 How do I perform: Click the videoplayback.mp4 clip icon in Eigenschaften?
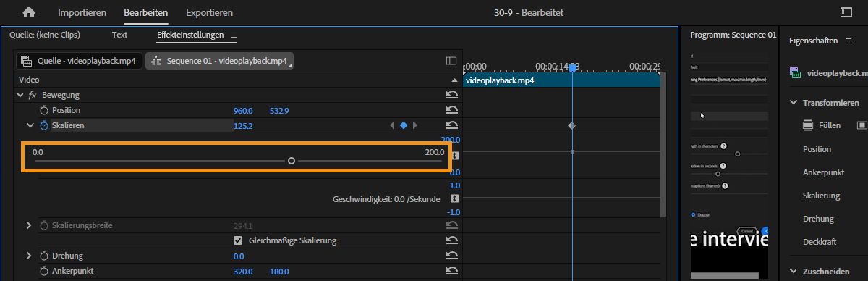point(796,73)
